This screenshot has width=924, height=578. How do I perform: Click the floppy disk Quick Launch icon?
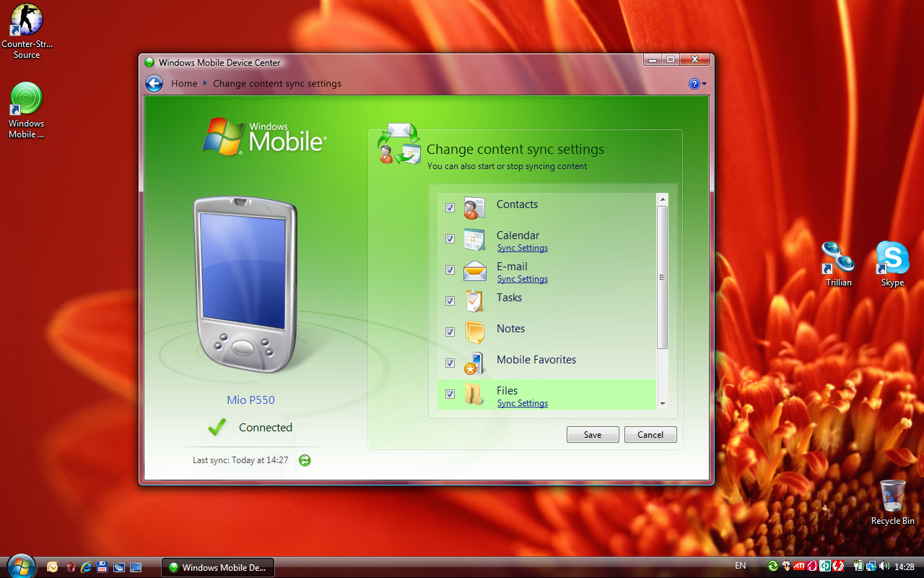pyautogui.click(x=103, y=567)
